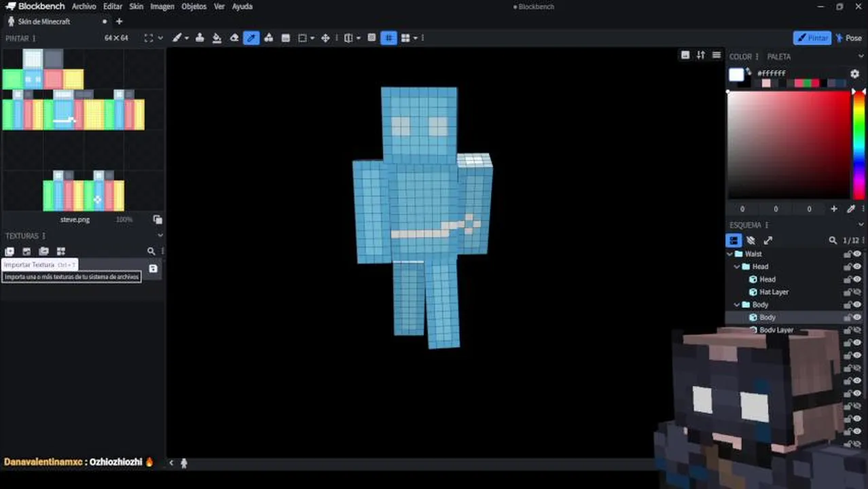Save the texture with floppy disk icon
Viewport: 868px width, 489px height.
pos(153,269)
